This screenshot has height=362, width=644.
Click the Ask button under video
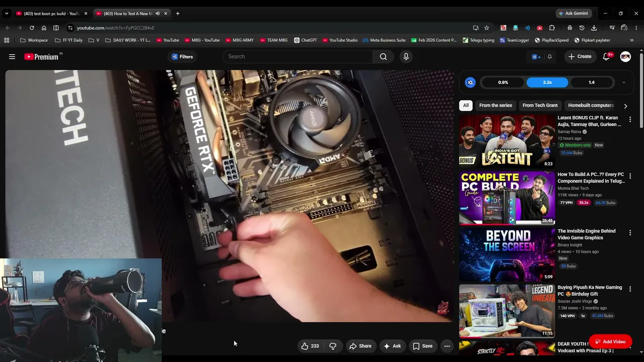(392, 346)
